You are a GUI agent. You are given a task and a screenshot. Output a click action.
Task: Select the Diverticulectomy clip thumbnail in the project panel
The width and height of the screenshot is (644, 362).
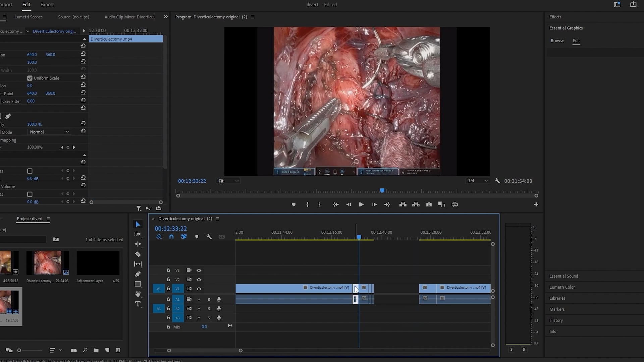[48, 263]
